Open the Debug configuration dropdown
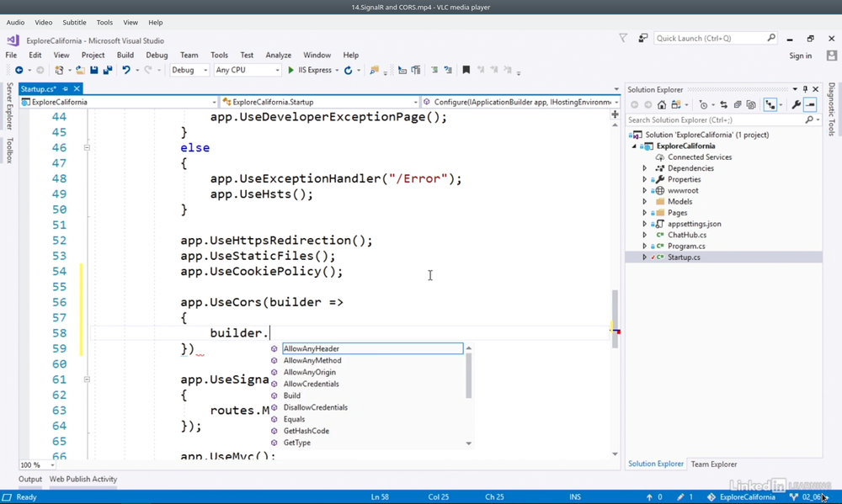This screenshot has height=504, width=842. pyautogui.click(x=189, y=71)
